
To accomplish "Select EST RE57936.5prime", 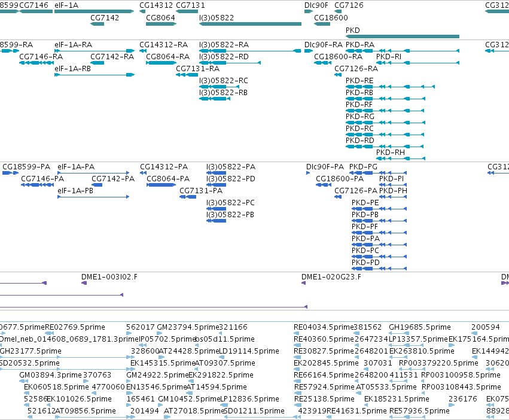I will [419, 411].
